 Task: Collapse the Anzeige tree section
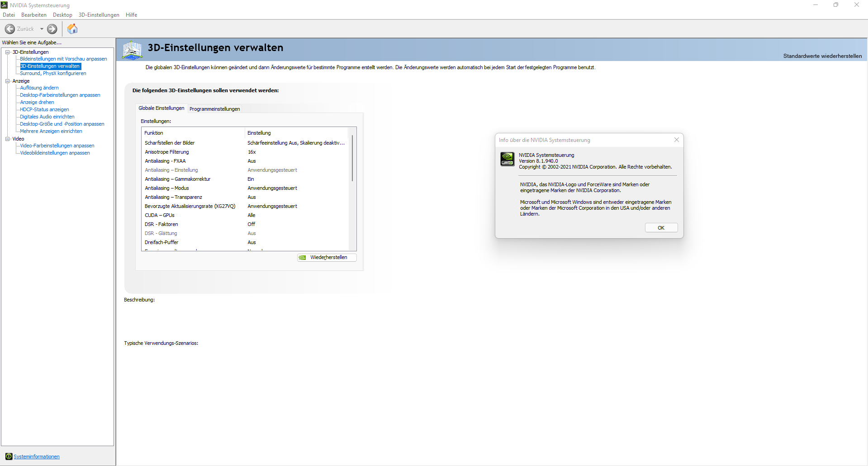8,81
